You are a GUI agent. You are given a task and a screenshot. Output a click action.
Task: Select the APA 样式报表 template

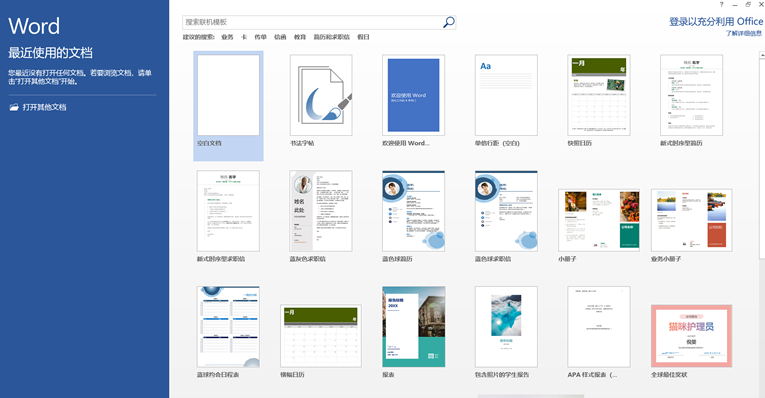point(599,327)
